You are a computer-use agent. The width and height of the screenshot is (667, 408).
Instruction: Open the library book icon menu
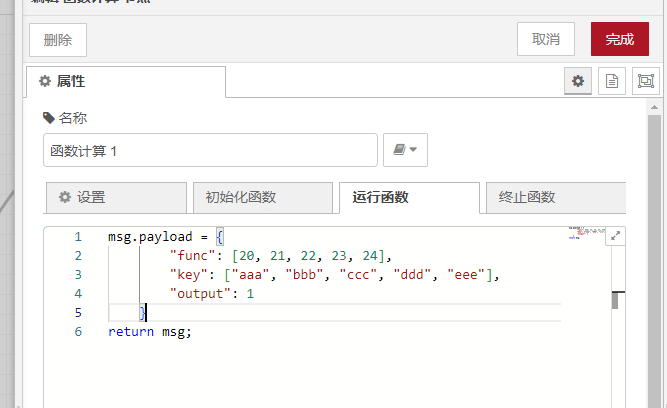click(x=405, y=150)
